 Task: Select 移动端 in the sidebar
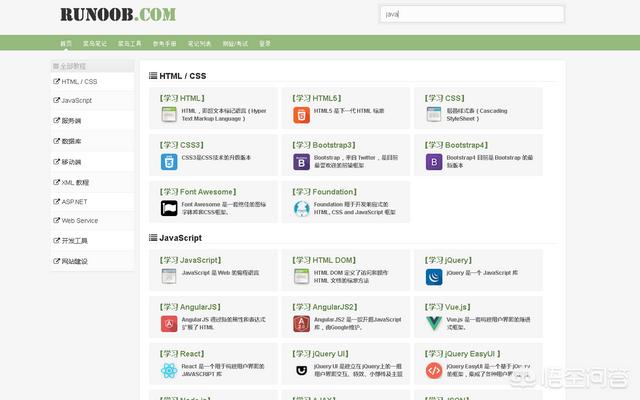[71, 162]
